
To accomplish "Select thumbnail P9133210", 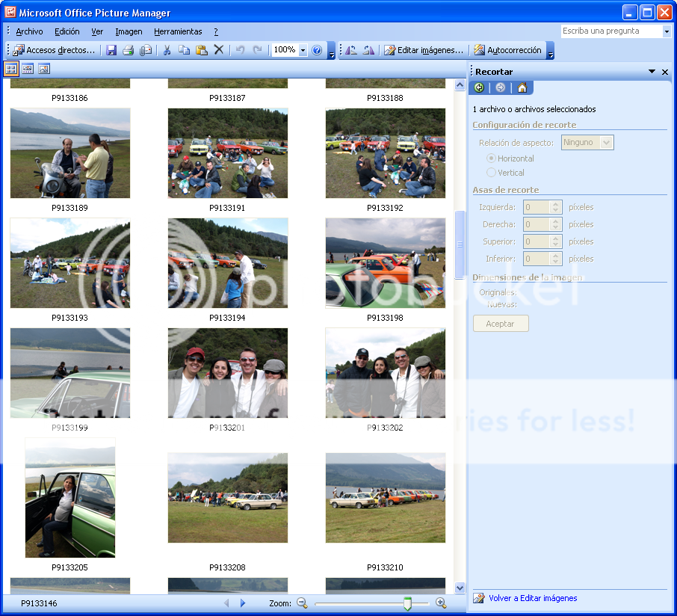I will tap(385, 498).
